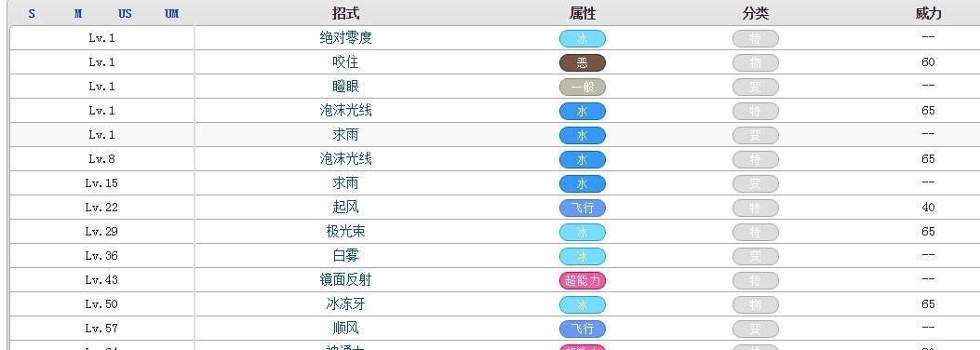The height and width of the screenshot is (350, 980).
Task: Open the 瞪眼 move link
Action: point(345,87)
